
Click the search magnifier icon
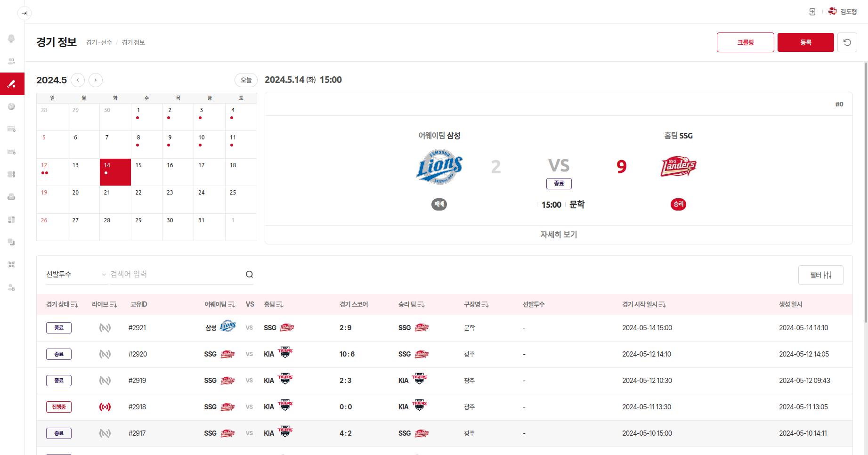[x=249, y=275]
